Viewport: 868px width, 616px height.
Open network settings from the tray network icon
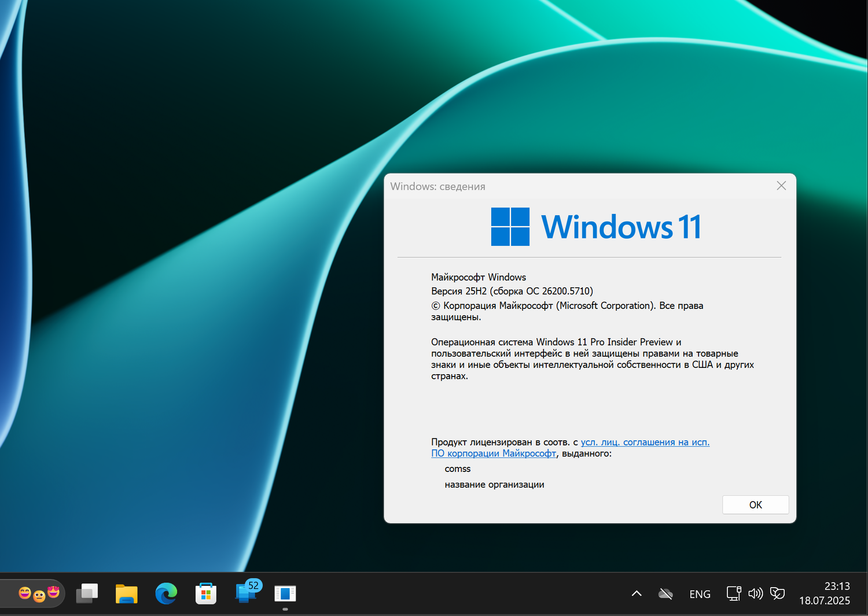733,593
